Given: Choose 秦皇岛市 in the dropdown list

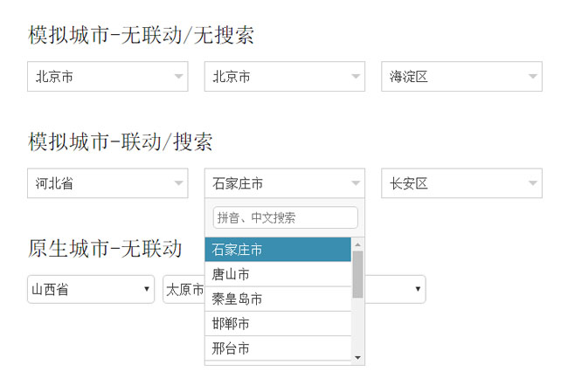Looking at the screenshot, I should pos(278,299).
